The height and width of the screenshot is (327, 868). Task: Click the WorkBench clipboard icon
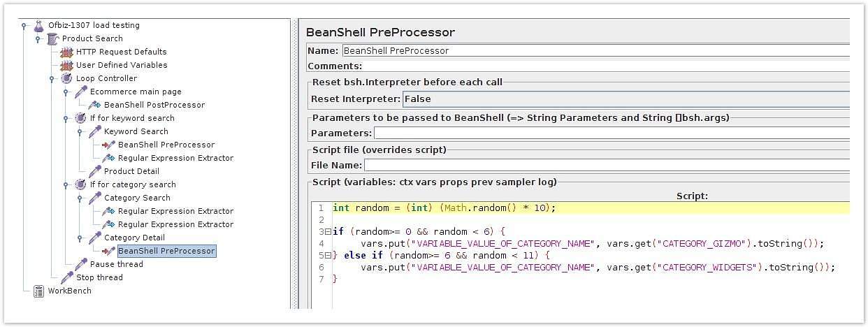(39, 291)
